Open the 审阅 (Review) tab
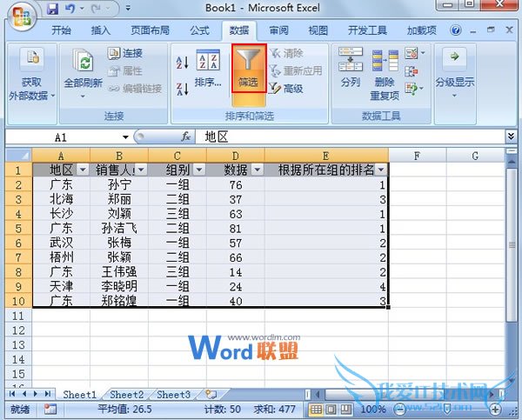 278,30
